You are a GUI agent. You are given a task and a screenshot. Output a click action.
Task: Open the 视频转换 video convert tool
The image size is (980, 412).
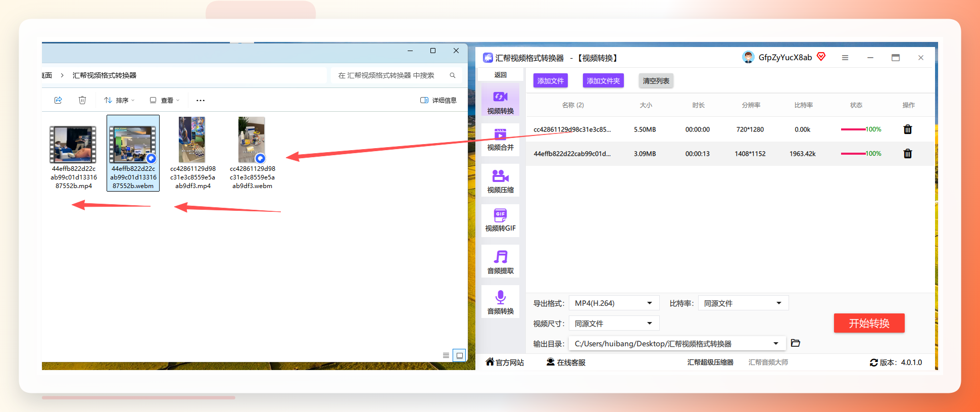(x=500, y=101)
